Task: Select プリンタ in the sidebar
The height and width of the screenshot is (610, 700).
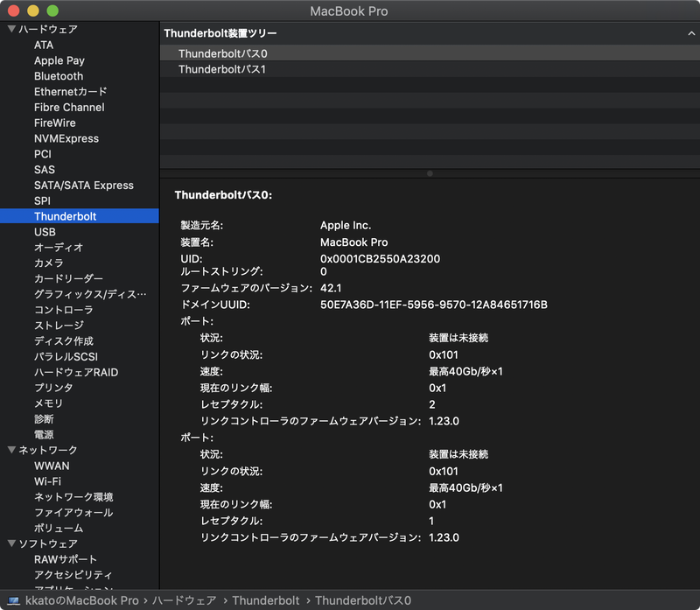Action: (x=53, y=388)
